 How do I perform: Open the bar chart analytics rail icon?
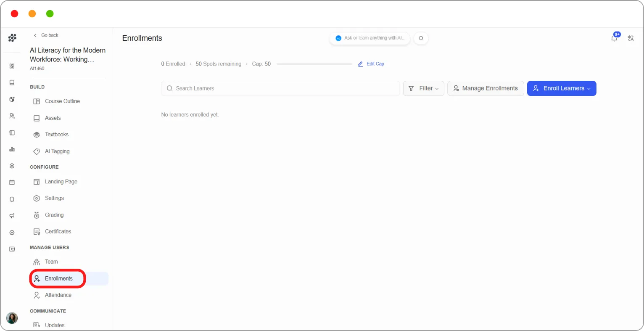12,149
